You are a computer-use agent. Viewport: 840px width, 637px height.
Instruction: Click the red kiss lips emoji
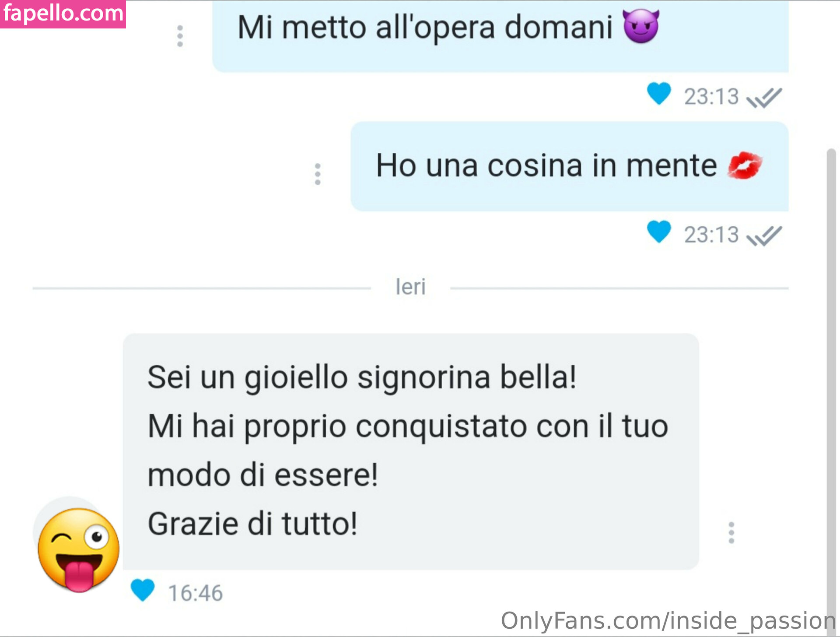coord(745,165)
